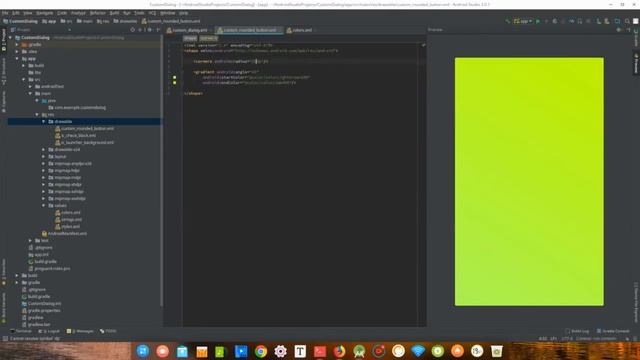Screen dimensions: 640x360
Task: Expand the test folder arrow
Action: tap(30, 240)
